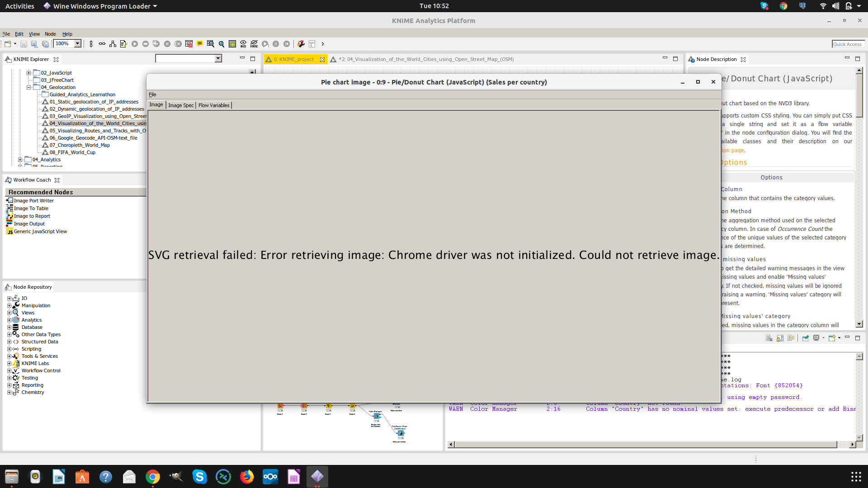Screen dimensions: 868x488
Task: Click the Node Description scrollbar down arrow
Action: pyautogui.click(x=859, y=324)
